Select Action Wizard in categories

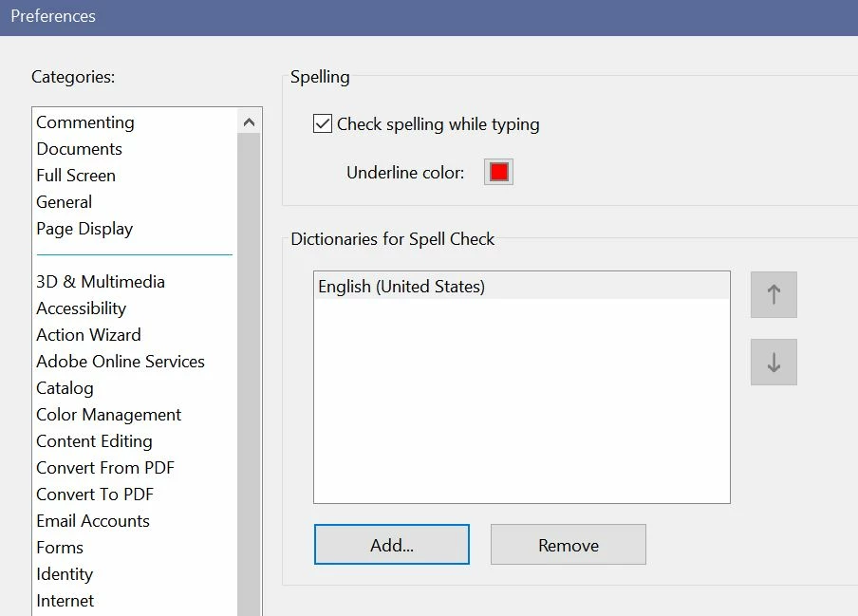88,335
